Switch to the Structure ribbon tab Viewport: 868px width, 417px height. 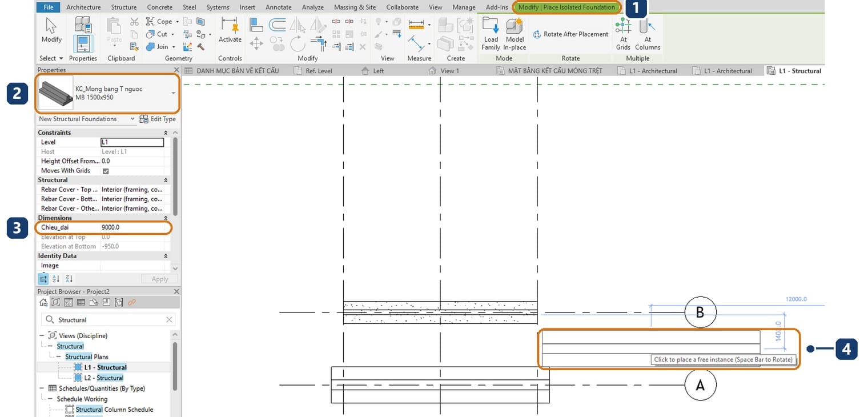[124, 7]
